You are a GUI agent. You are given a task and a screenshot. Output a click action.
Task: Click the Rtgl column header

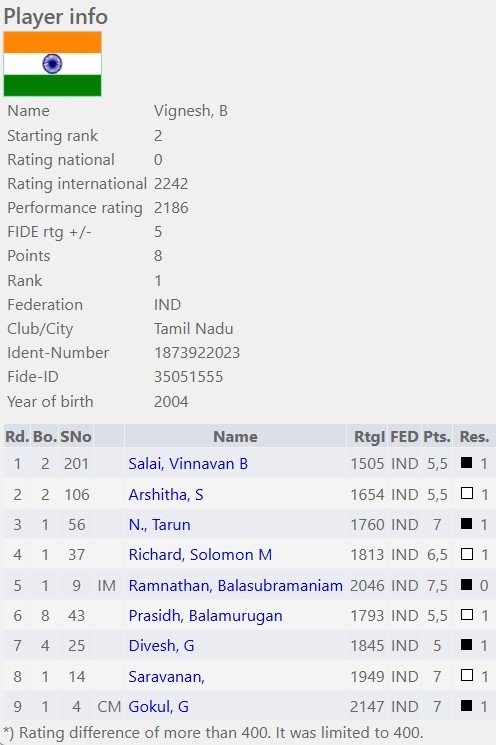369,436
